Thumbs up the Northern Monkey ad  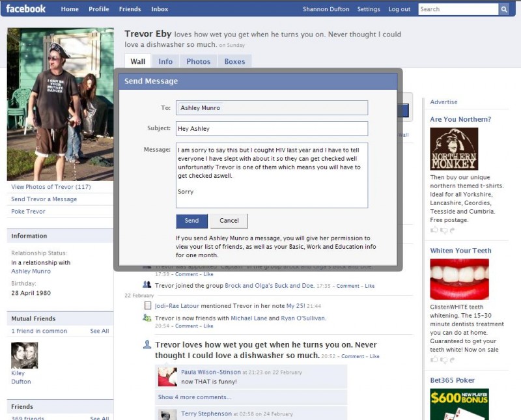pos(434,230)
